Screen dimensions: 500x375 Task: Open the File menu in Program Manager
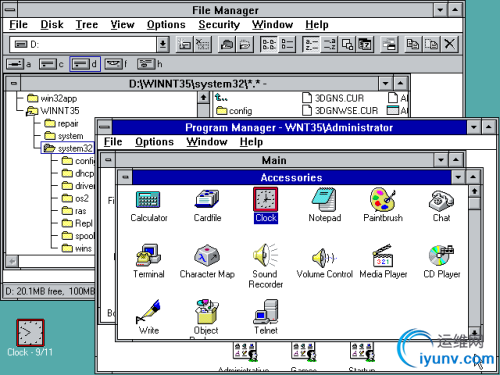113,142
